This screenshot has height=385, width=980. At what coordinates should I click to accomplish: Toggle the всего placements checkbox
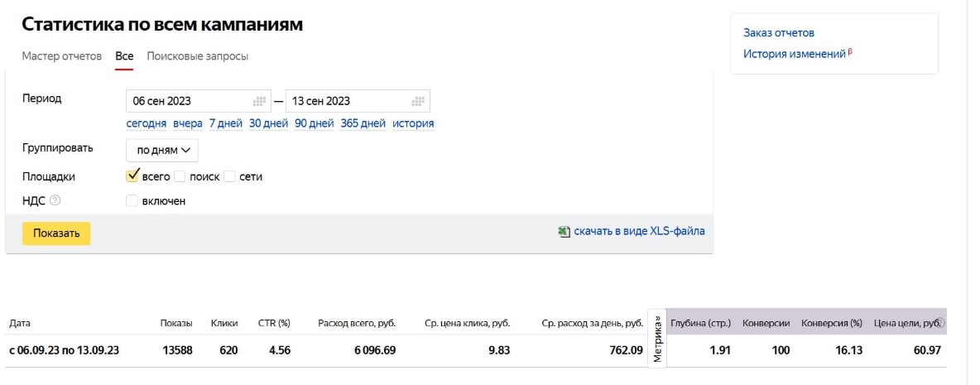132,176
